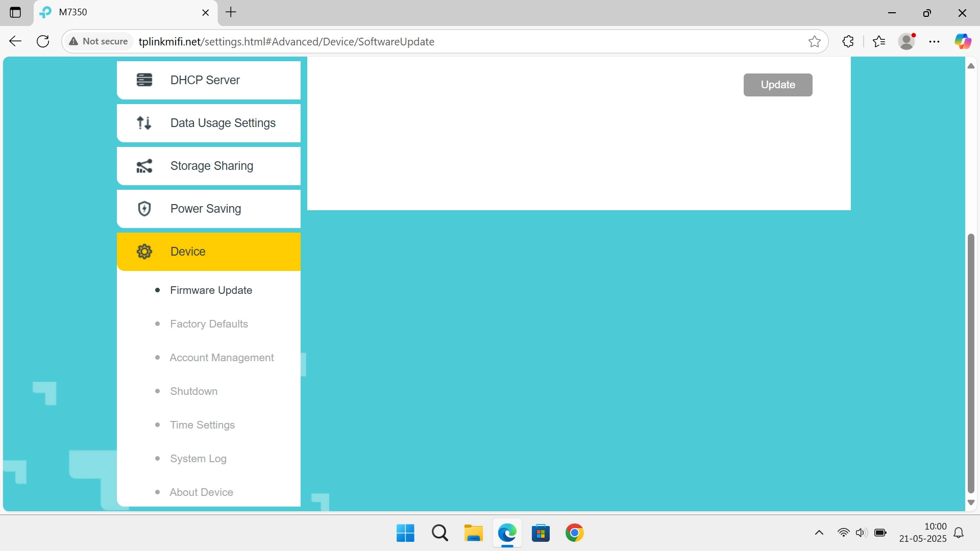Image resolution: width=980 pixels, height=551 pixels.
Task: Collapse the Device menu section
Action: pyautogui.click(x=208, y=252)
